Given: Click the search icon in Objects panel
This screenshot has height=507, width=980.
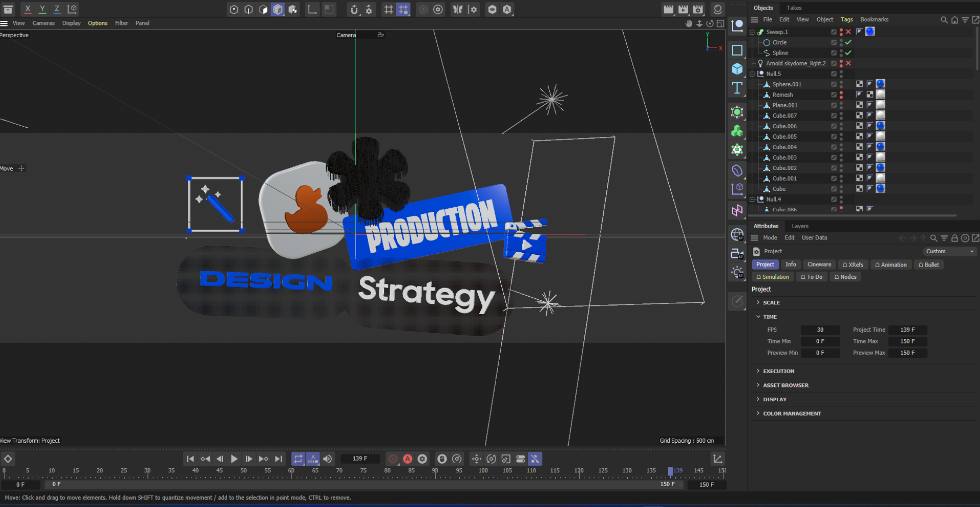Looking at the screenshot, I should tap(944, 20).
